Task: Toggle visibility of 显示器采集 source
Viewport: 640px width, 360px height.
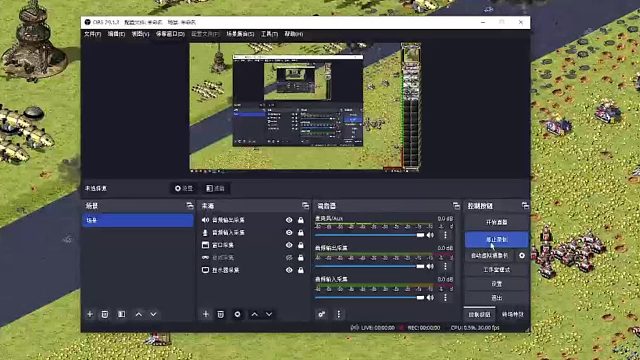Action: point(289,270)
